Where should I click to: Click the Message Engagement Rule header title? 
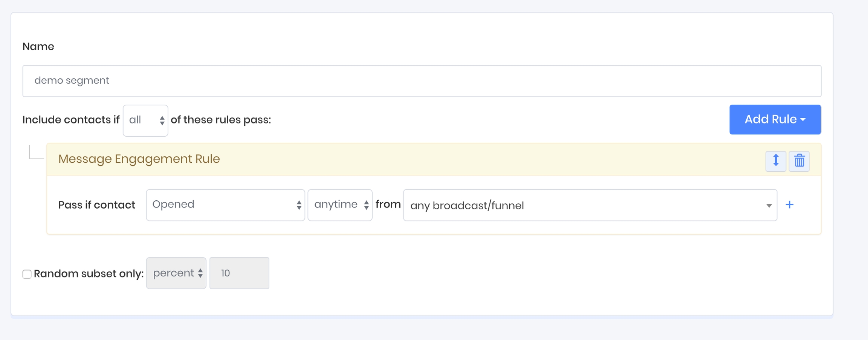[x=139, y=159]
